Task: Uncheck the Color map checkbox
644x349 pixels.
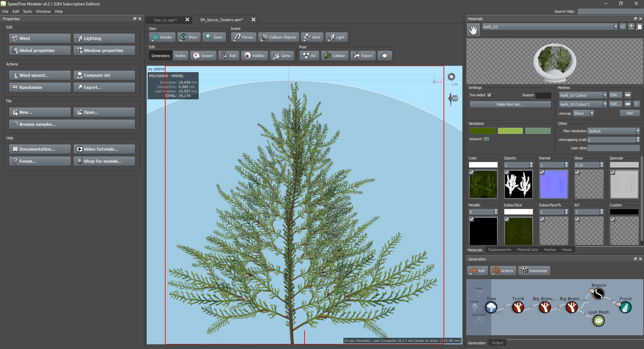Action: pos(471,172)
